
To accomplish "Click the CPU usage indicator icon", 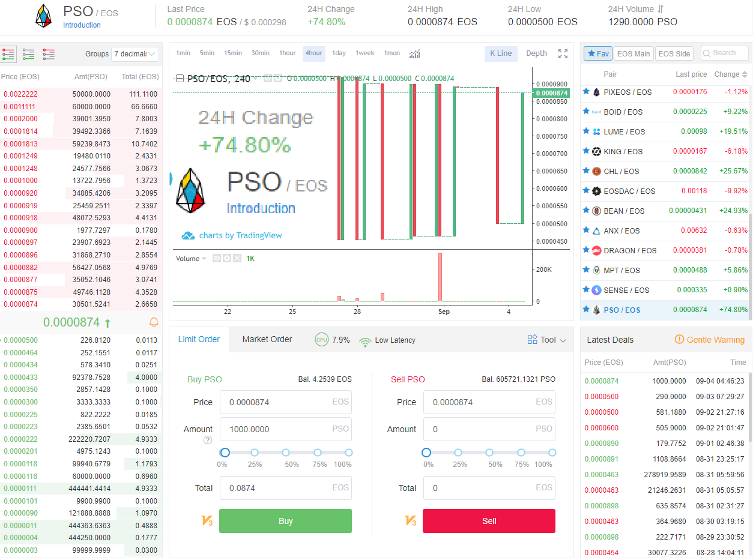I will click(322, 340).
